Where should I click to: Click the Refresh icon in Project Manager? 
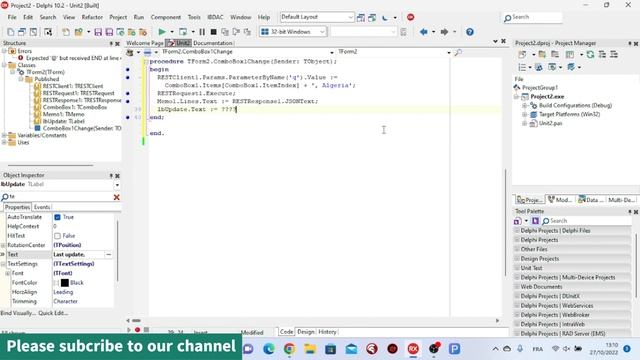[590, 54]
